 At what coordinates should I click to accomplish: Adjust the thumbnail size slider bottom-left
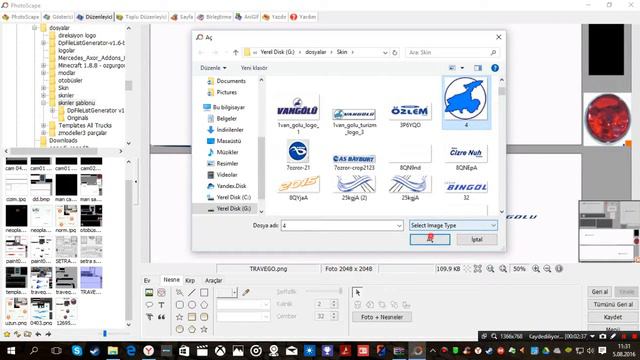(104, 334)
